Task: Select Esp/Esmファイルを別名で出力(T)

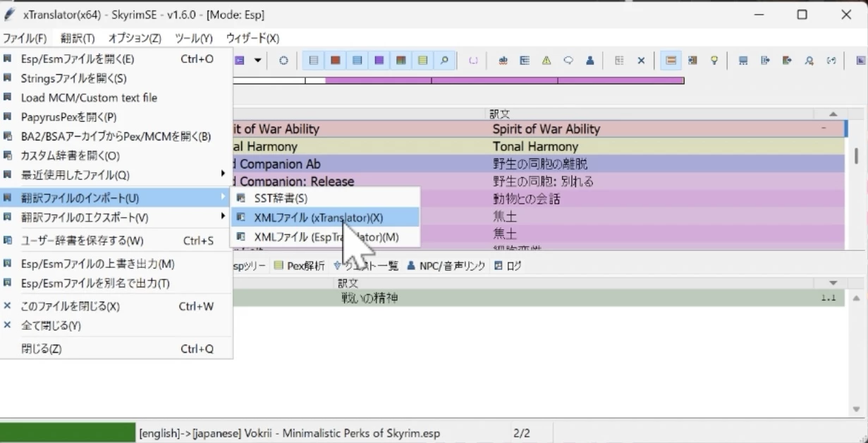Action: click(x=116, y=283)
